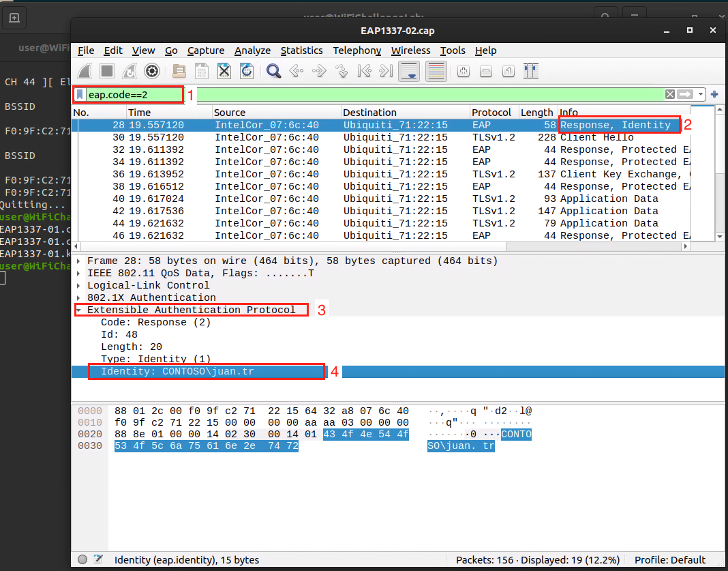
Task: Clear the display filter with X icon
Action: pos(670,94)
